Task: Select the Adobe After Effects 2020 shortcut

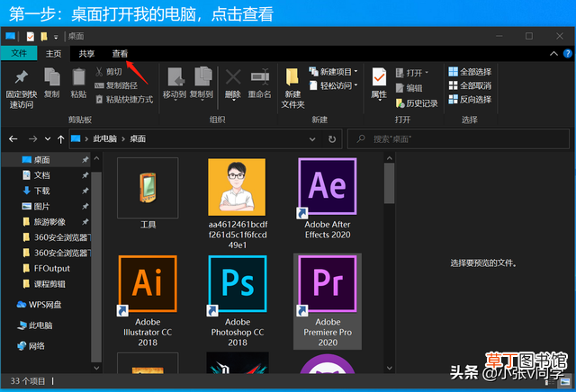Action: [x=328, y=199]
